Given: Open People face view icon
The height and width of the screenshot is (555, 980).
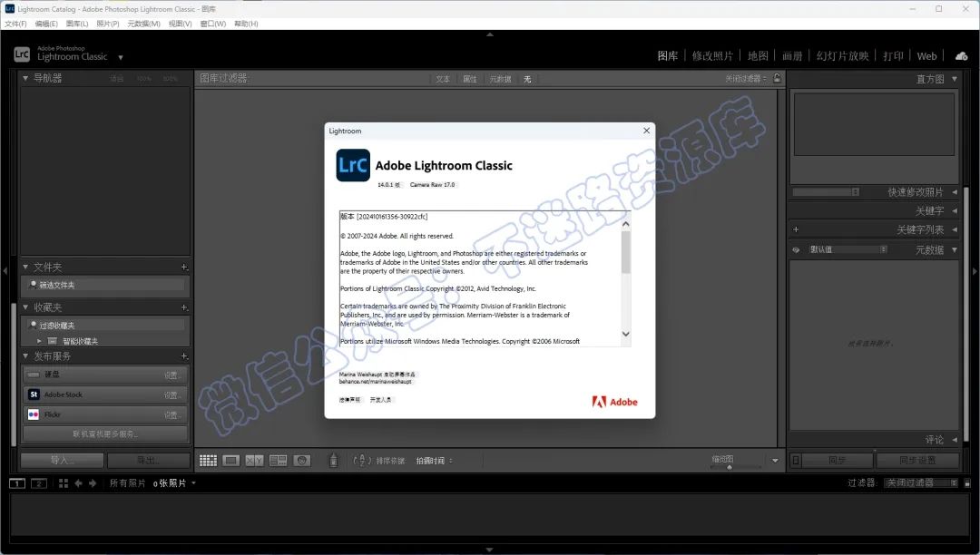Looking at the screenshot, I should tap(302, 461).
